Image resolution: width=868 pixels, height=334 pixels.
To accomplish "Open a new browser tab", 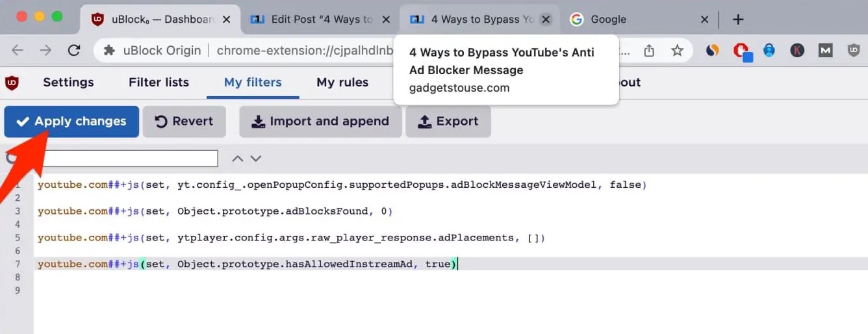I will click(x=737, y=19).
